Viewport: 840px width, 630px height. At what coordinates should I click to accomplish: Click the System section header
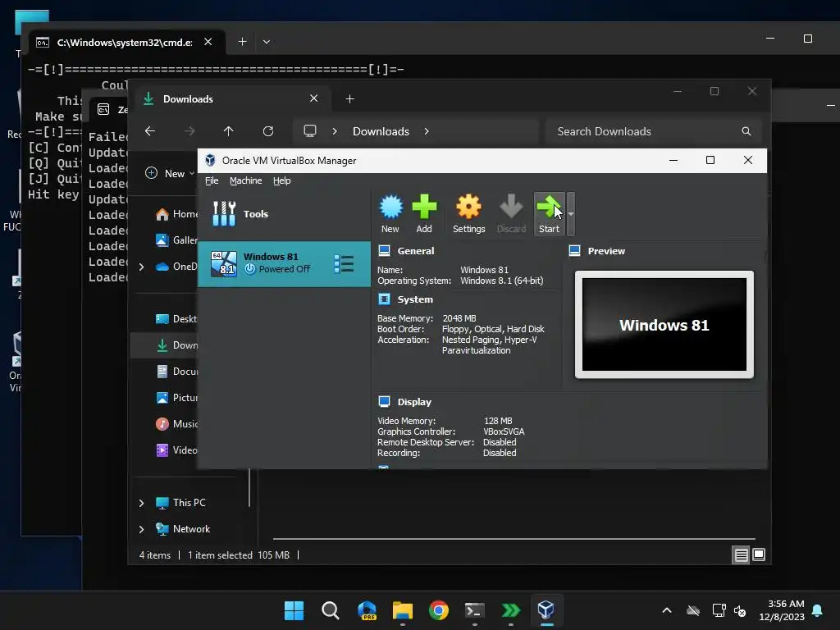[x=414, y=299]
